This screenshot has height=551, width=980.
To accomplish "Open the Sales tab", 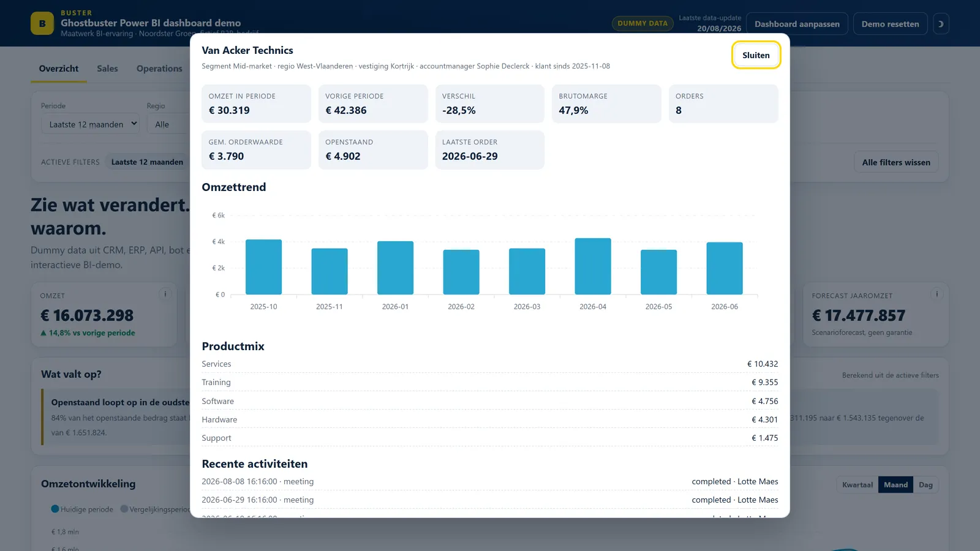I will [x=107, y=69].
